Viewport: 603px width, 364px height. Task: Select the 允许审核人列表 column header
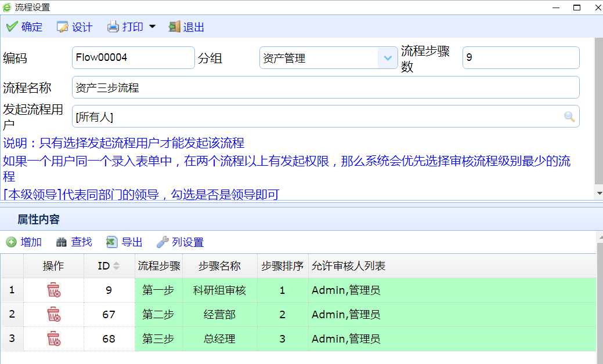[348, 266]
